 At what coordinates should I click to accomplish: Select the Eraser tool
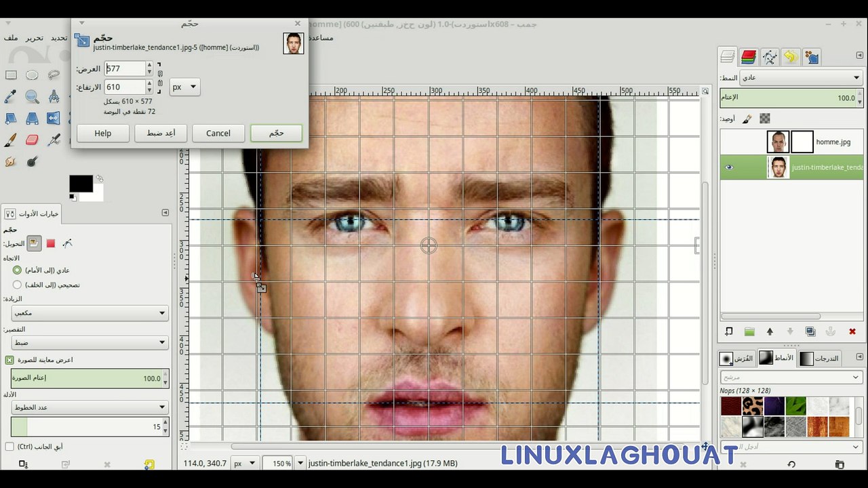32,140
